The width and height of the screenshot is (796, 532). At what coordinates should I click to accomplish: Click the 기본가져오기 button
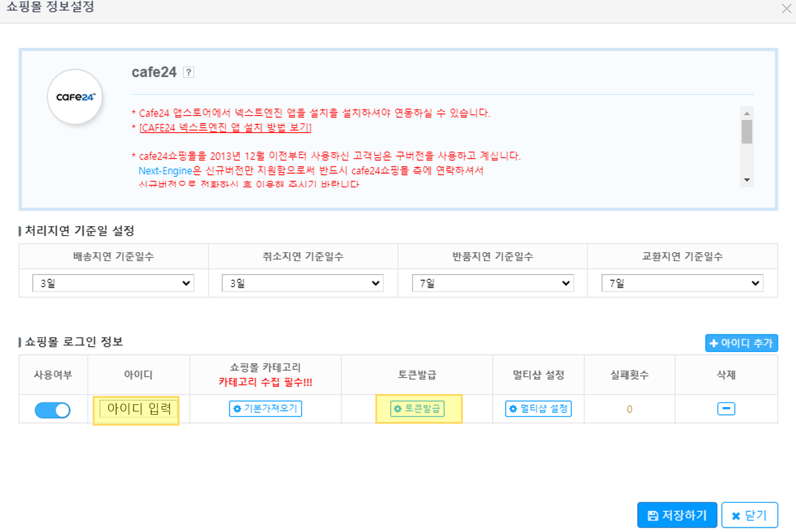[x=265, y=409]
